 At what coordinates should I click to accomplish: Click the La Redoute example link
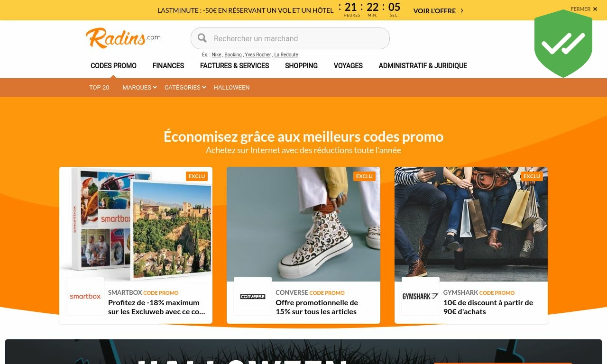(x=286, y=55)
